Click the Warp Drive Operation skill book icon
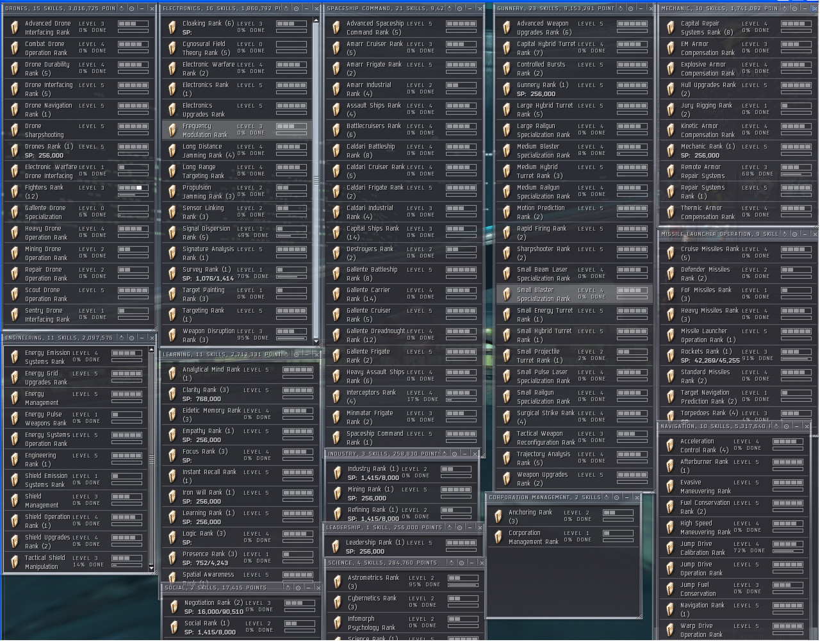820x644 pixels. (x=669, y=630)
